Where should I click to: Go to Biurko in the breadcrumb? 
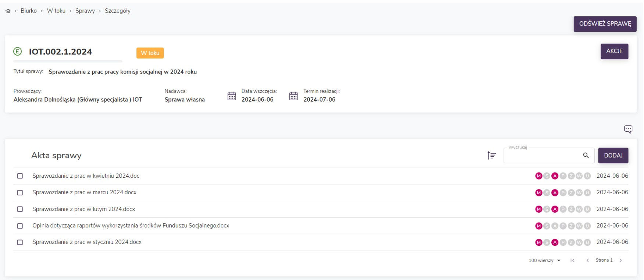click(29, 11)
